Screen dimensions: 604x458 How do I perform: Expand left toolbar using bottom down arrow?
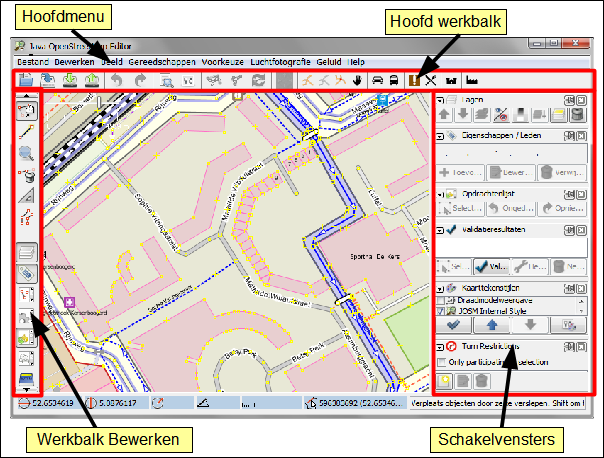(x=26, y=390)
